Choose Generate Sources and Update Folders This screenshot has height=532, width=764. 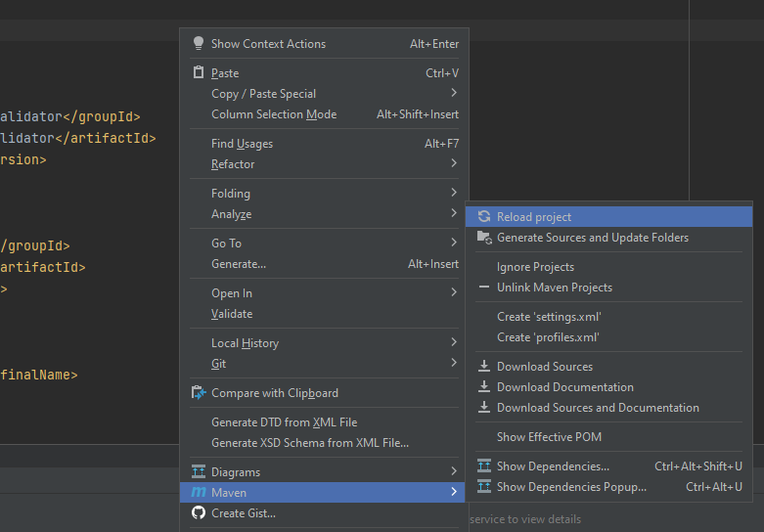[609, 238]
